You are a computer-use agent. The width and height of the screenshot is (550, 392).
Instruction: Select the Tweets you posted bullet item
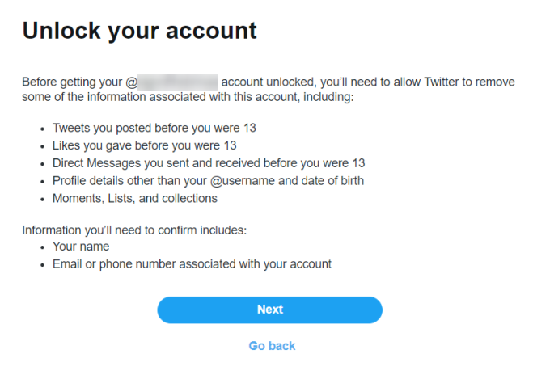pyautogui.click(x=154, y=128)
